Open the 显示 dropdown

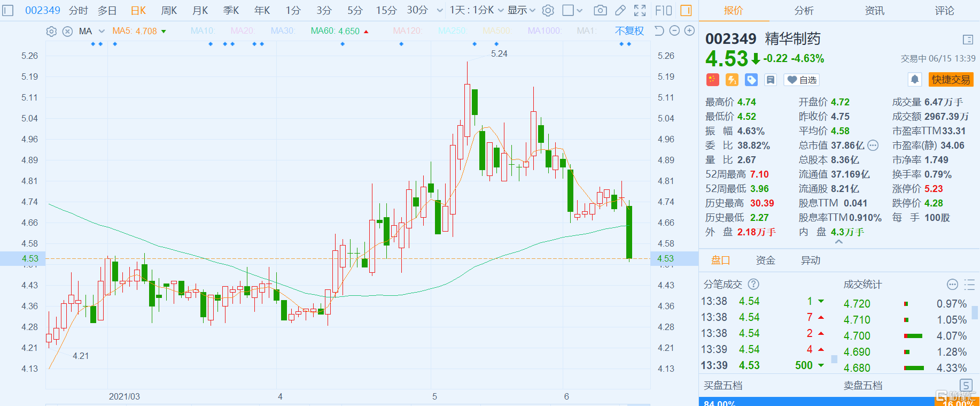coord(522,10)
